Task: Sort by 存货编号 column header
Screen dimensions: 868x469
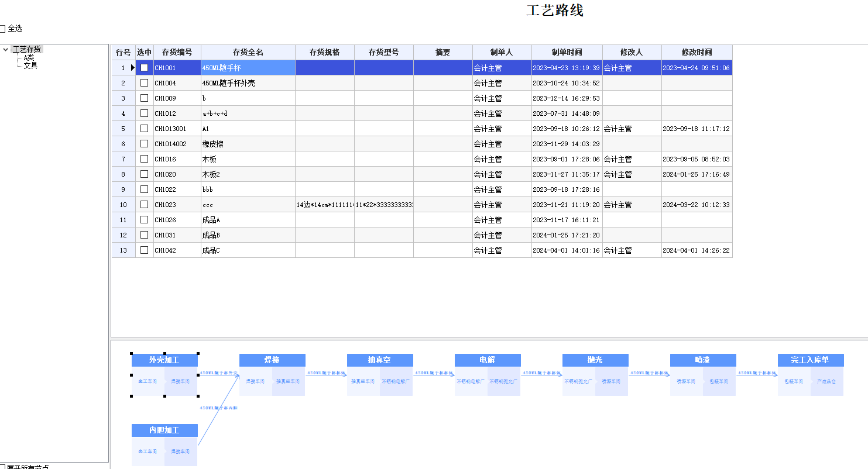Action: 177,52
